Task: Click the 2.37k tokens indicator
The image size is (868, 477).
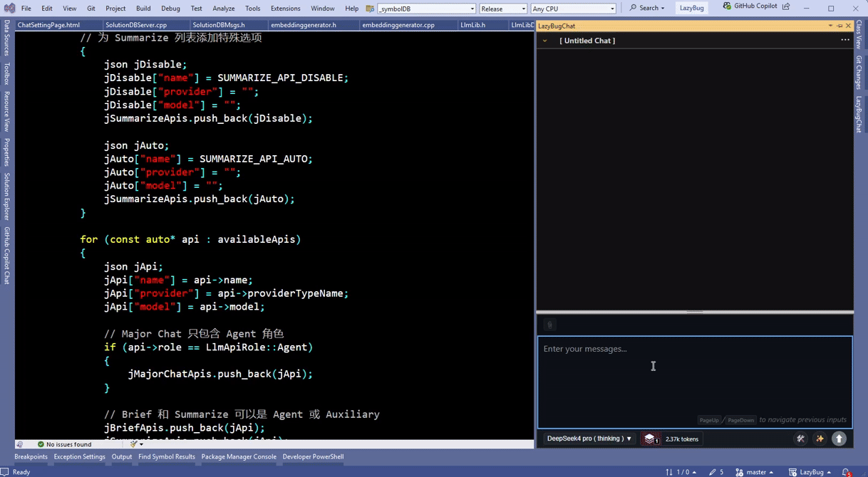Action: 681,439
